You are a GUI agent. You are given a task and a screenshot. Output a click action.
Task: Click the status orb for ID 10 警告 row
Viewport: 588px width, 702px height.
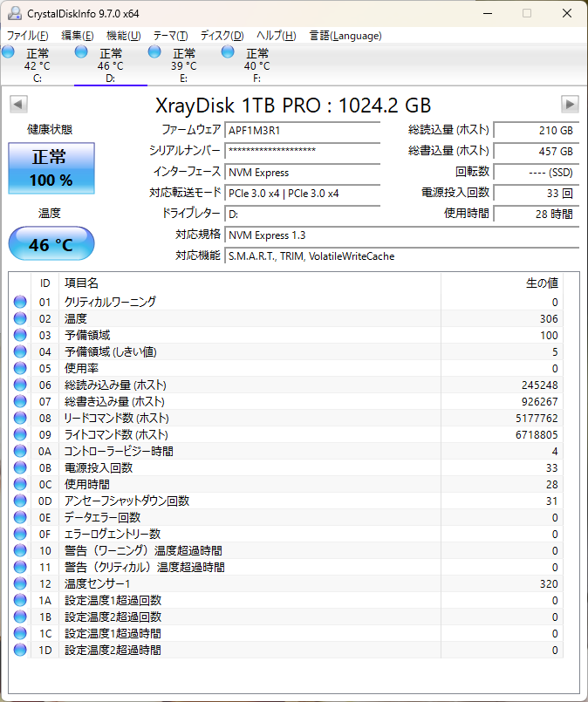pos(20,550)
